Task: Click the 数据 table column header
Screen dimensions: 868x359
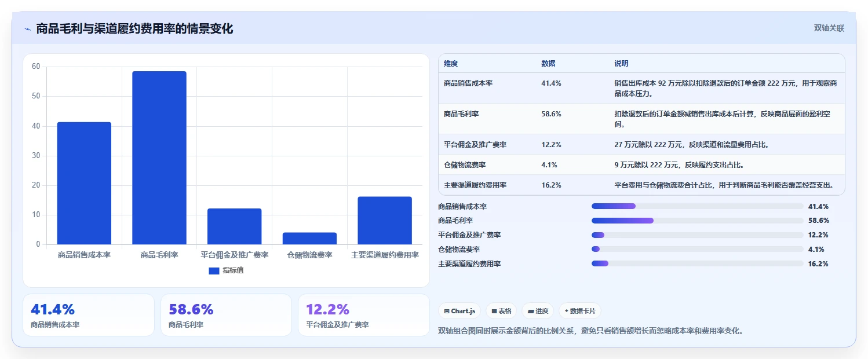Action: [548, 64]
